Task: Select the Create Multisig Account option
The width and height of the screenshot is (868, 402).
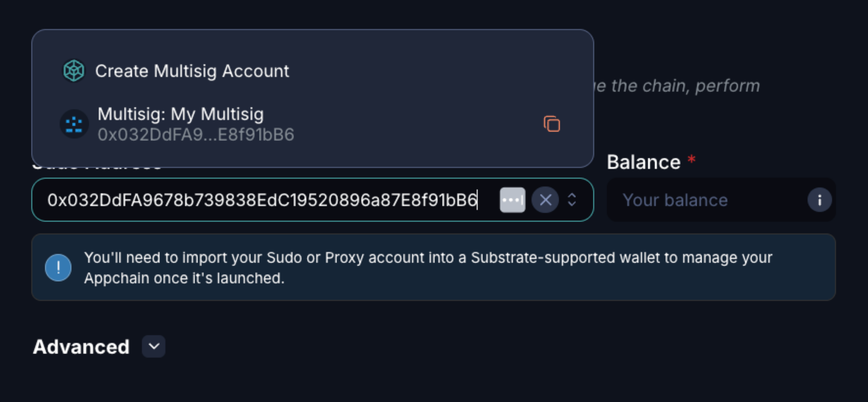Action: [x=192, y=71]
